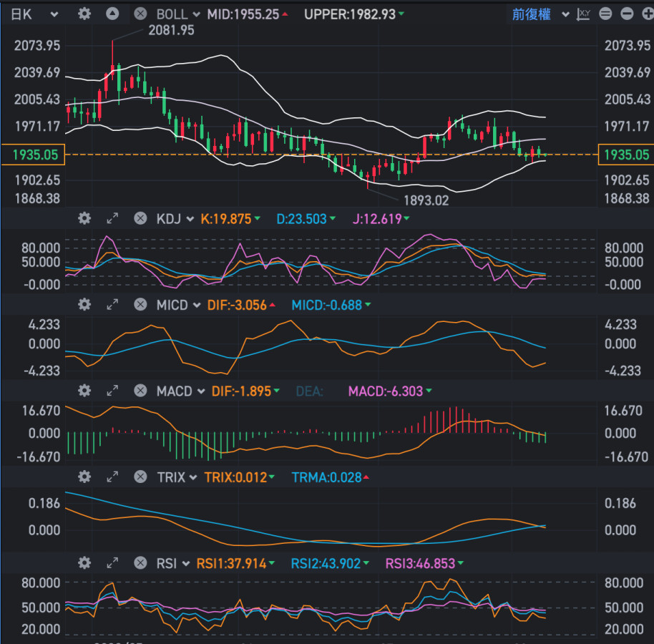Viewport: 654px width, 644px height.
Task: Remove the RSI indicator panel
Action: click(x=140, y=563)
